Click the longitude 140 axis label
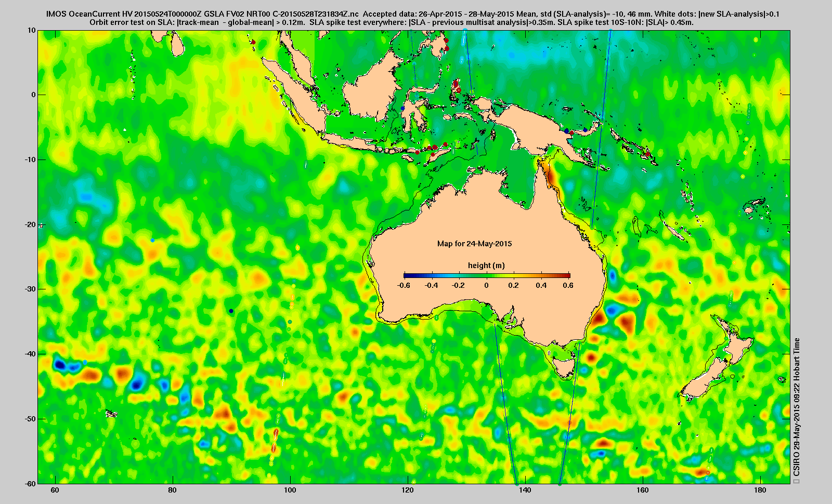The height and width of the screenshot is (504, 832). (x=525, y=490)
